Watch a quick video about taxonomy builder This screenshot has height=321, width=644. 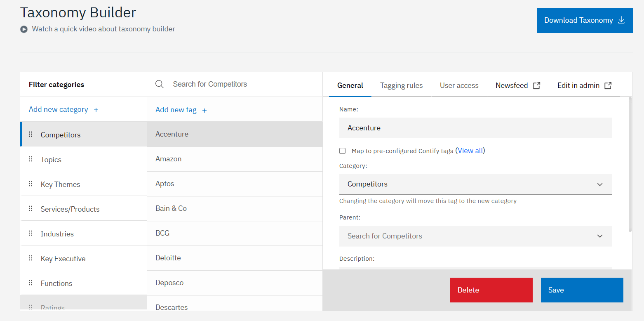pos(103,29)
